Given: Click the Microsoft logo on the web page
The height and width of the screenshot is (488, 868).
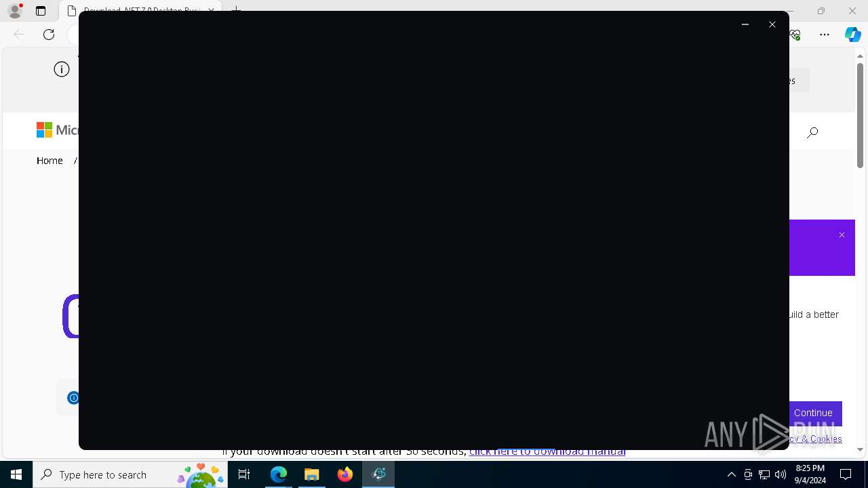Looking at the screenshot, I should 57,129.
